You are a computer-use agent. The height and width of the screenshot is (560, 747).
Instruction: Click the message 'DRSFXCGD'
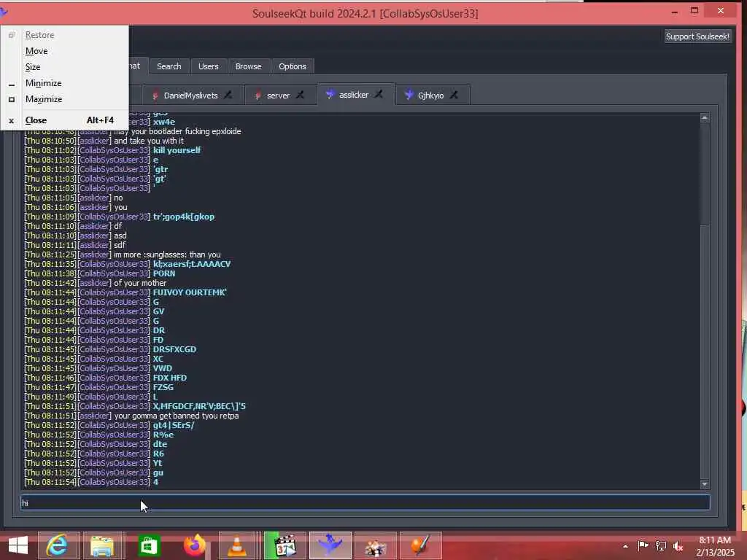click(x=174, y=349)
